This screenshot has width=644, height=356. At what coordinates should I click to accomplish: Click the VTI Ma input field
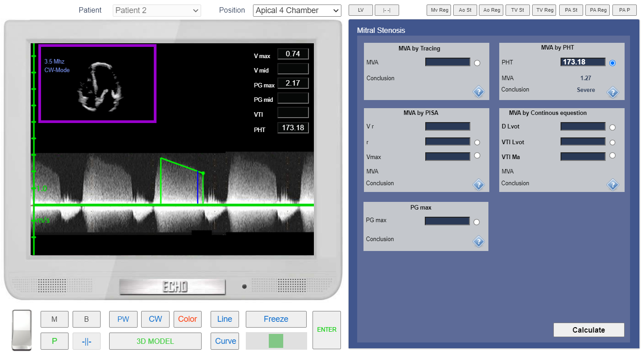point(583,157)
